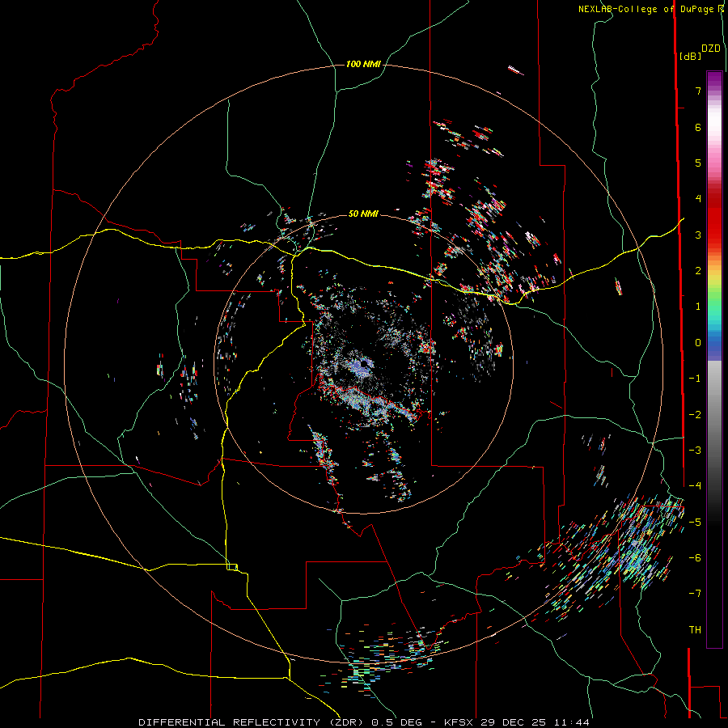Viewport: 728px width, 728px height.
Task: Click the 6 value on the color scale
Action: tap(698, 127)
